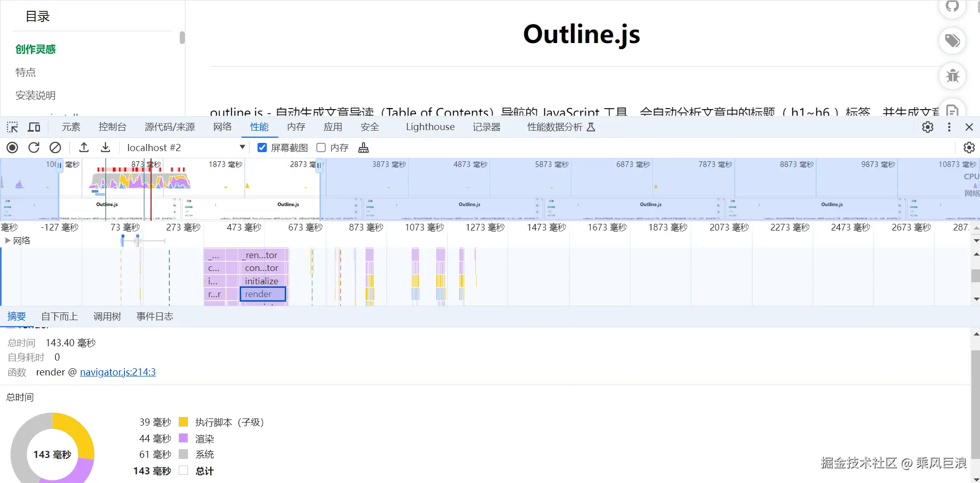Switch to the 控制台 tab

click(112, 127)
